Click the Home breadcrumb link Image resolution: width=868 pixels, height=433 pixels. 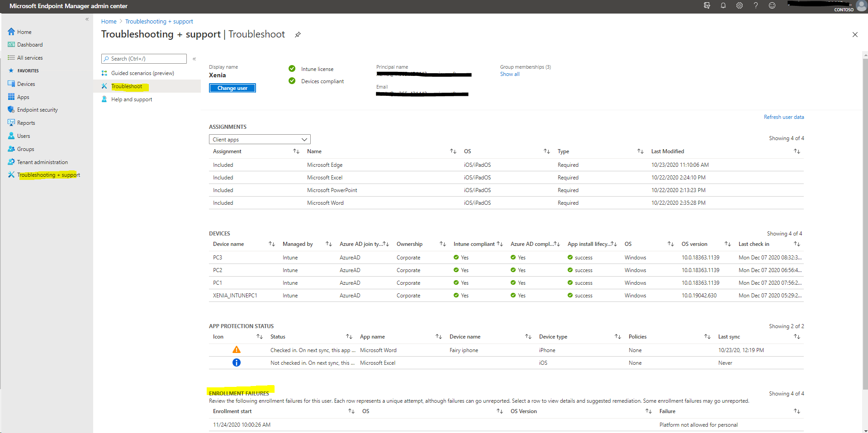109,21
